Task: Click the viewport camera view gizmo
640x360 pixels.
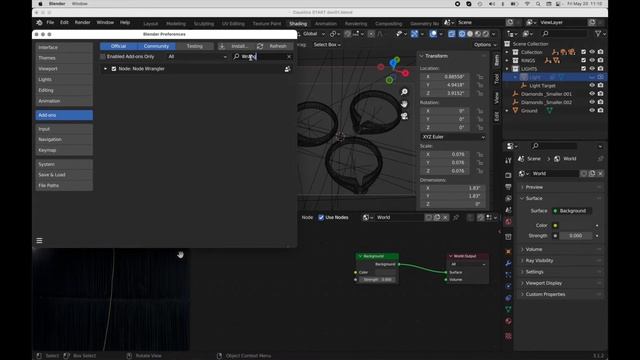Action: pyautogui.click(x=404, y=116)
